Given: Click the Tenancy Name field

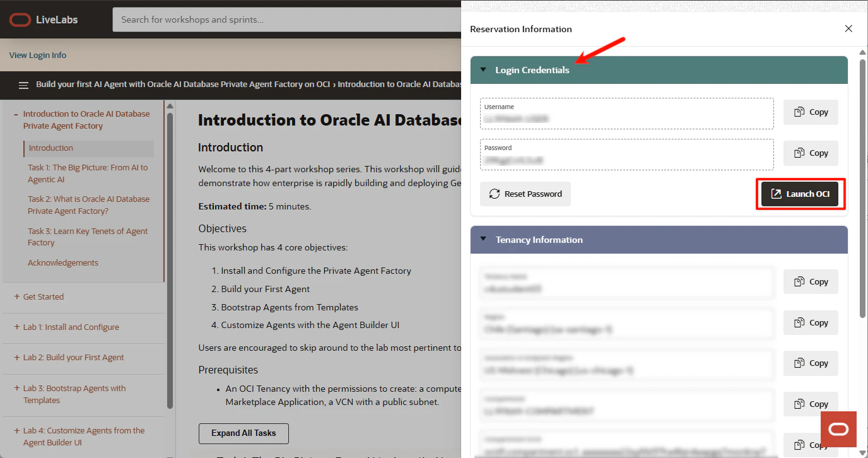Looking at the screenshot, I should (x=626, y=283).
